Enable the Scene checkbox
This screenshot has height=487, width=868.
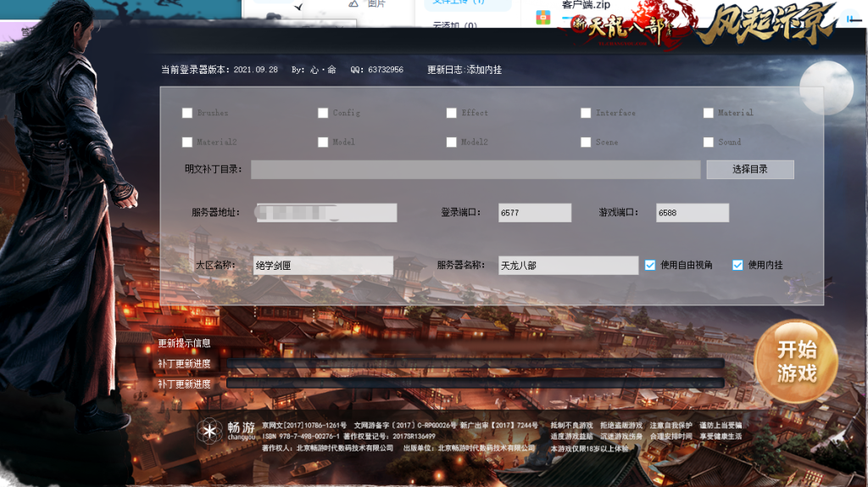pos(586,143)
